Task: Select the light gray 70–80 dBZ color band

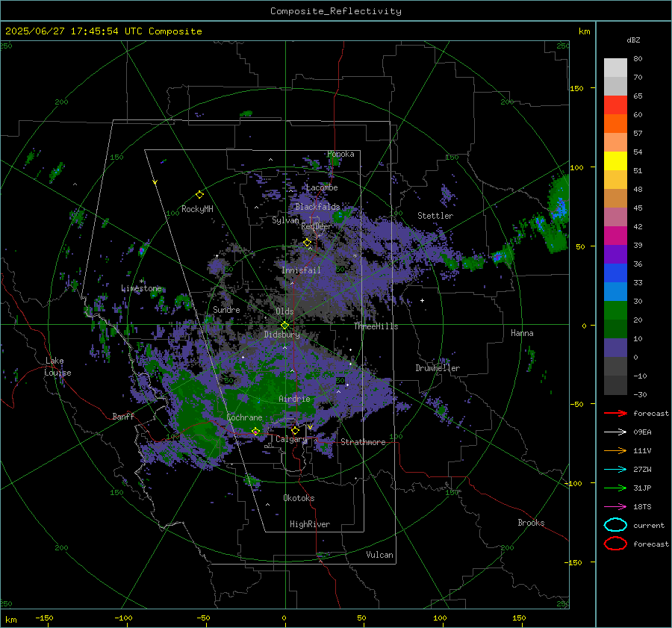Action: tap(615, 68)
